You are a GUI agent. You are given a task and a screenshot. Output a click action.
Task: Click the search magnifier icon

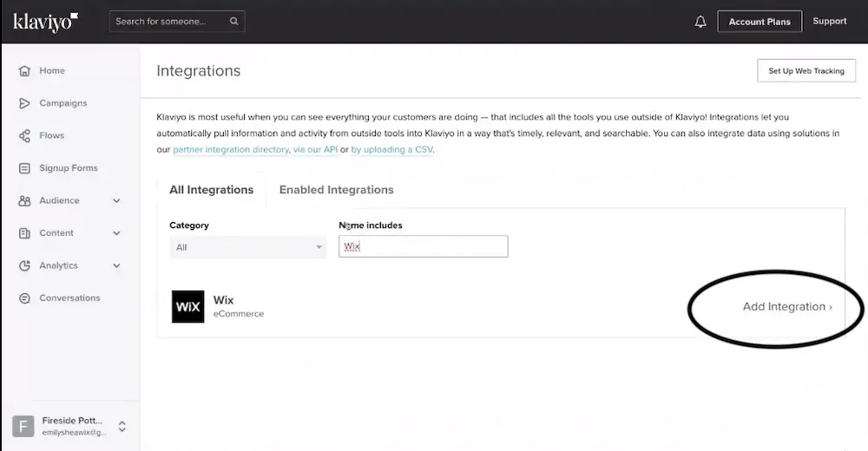coord(233,22)
